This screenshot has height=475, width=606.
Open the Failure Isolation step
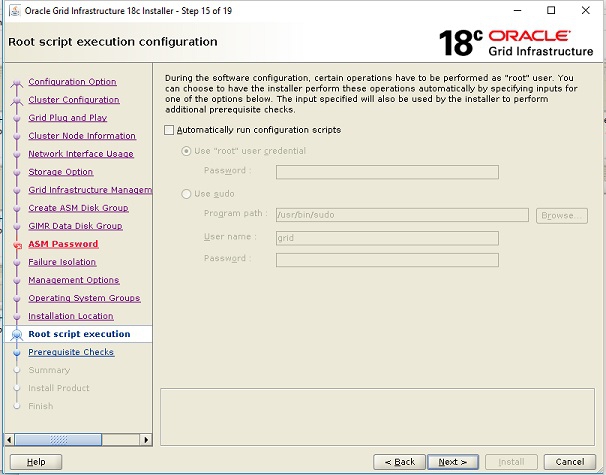tap(62, 262)
